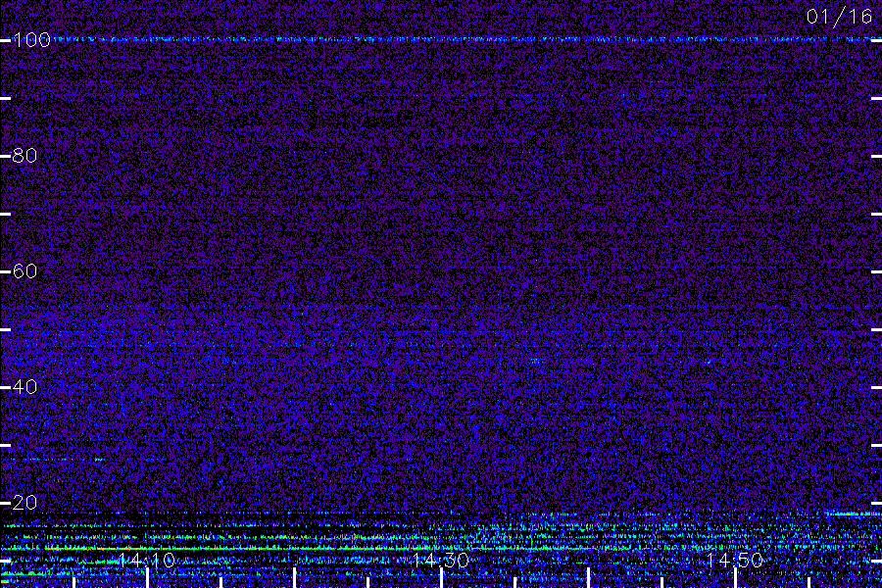The image size is (882, 588).
Task: Click the 01/16 date stamp
Action: (839, 17)
